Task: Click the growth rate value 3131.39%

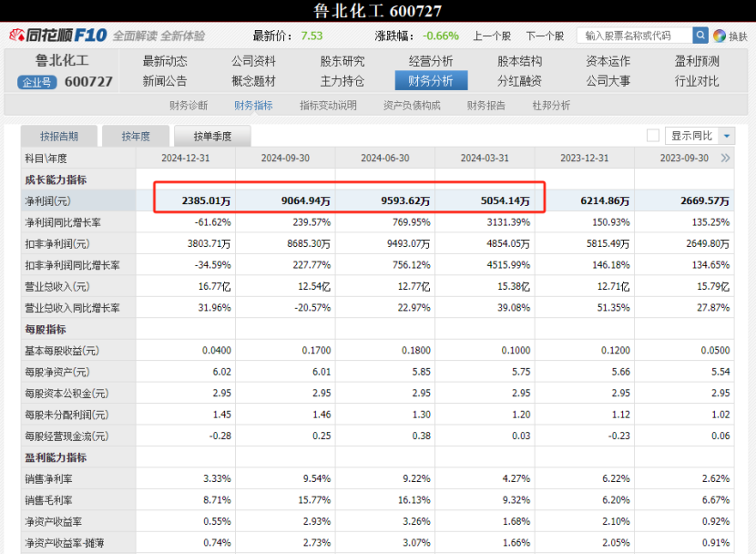Action: pyautogui.click(x=507, y=222)
